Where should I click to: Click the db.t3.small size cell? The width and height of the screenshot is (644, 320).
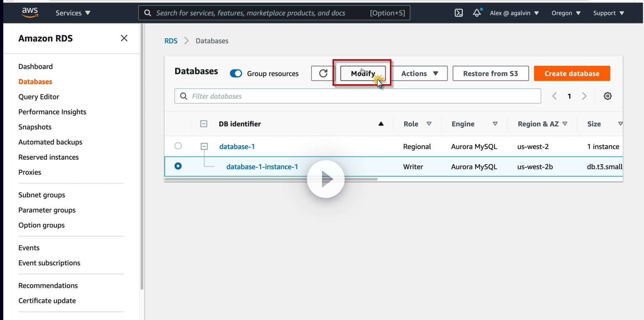pyautogui.click(x=605, y=167)
